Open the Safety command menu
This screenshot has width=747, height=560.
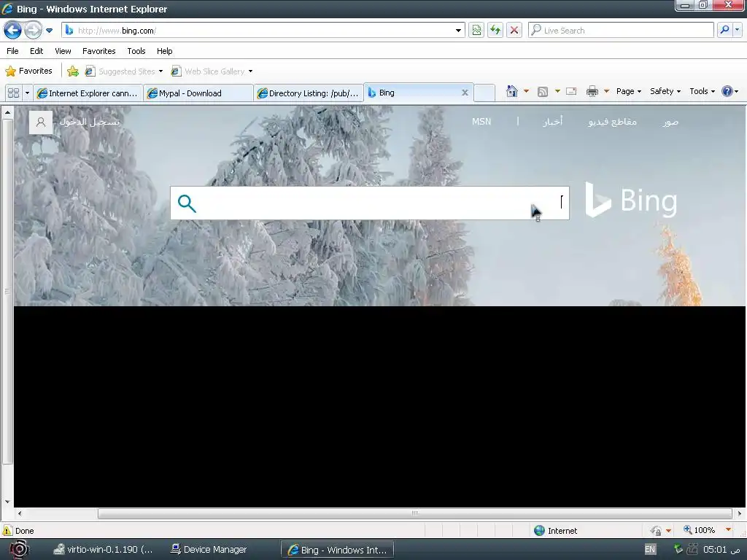[x=665, y=91]
